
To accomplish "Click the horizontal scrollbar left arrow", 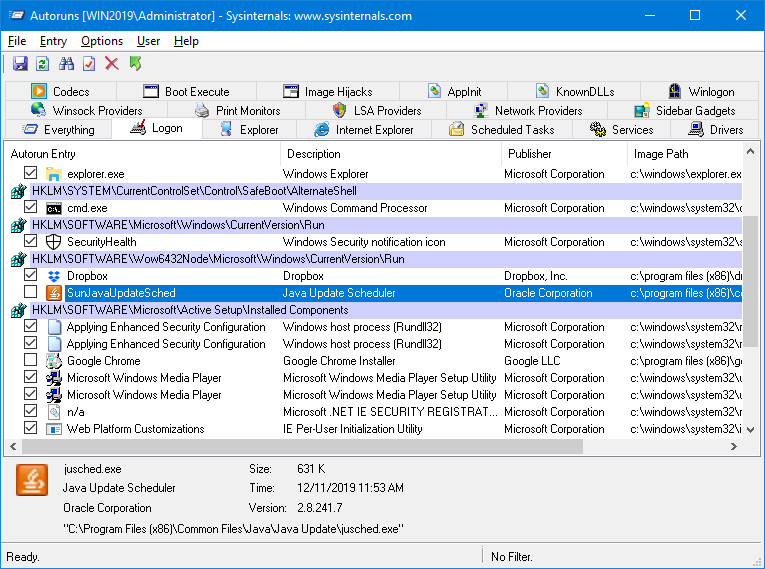I will click(13, 447).
